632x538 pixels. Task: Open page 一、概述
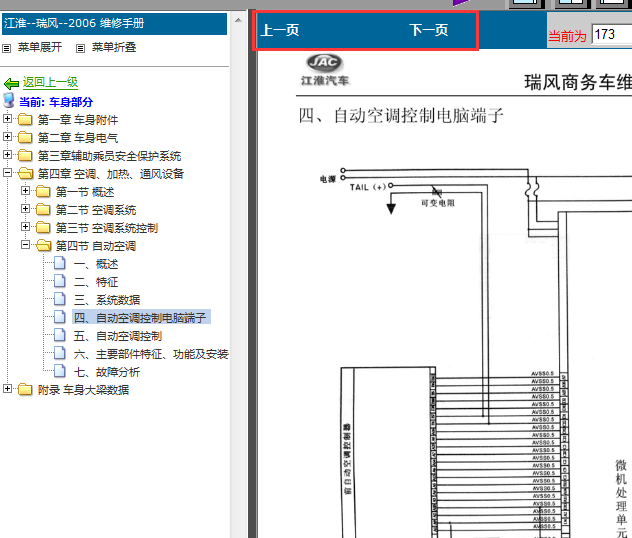[96, 264]
